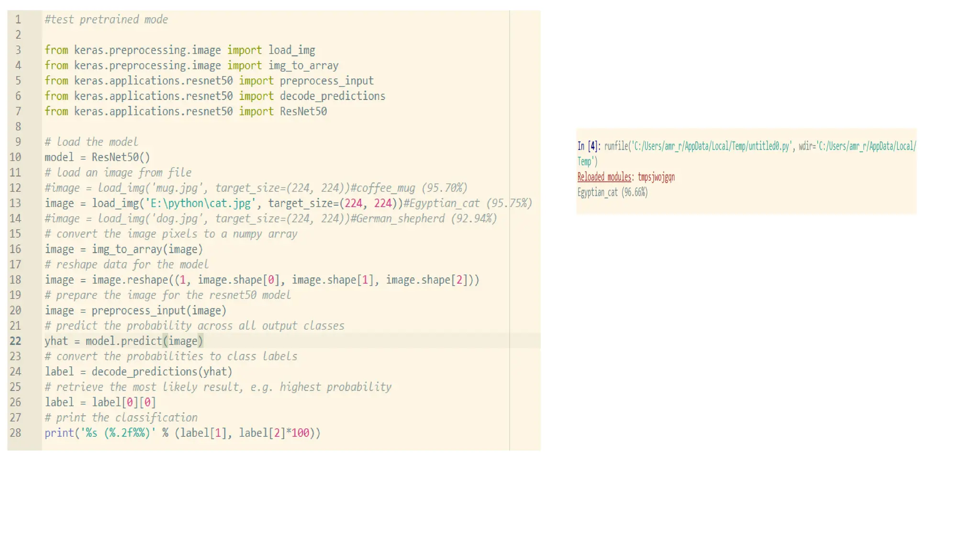Click the 'E:\python\cat.jpg' string literal
980x551 pixels.
200,203
